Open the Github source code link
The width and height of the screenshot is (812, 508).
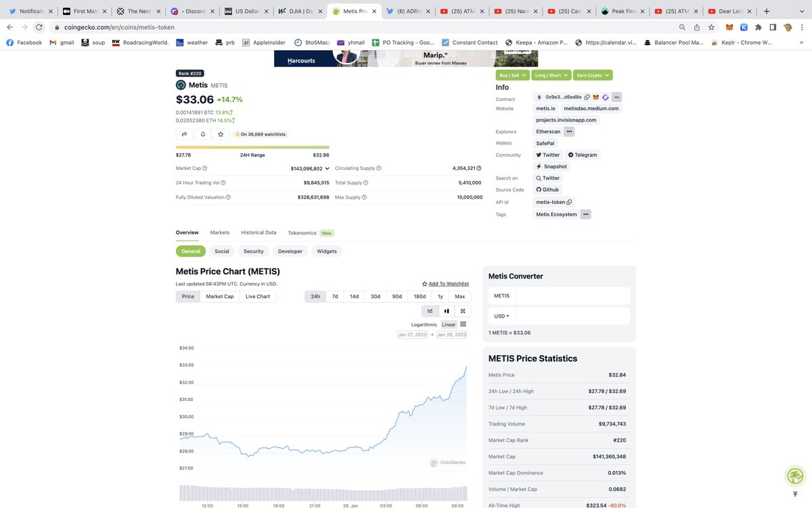pyautogui.click(x=547, y=190)
